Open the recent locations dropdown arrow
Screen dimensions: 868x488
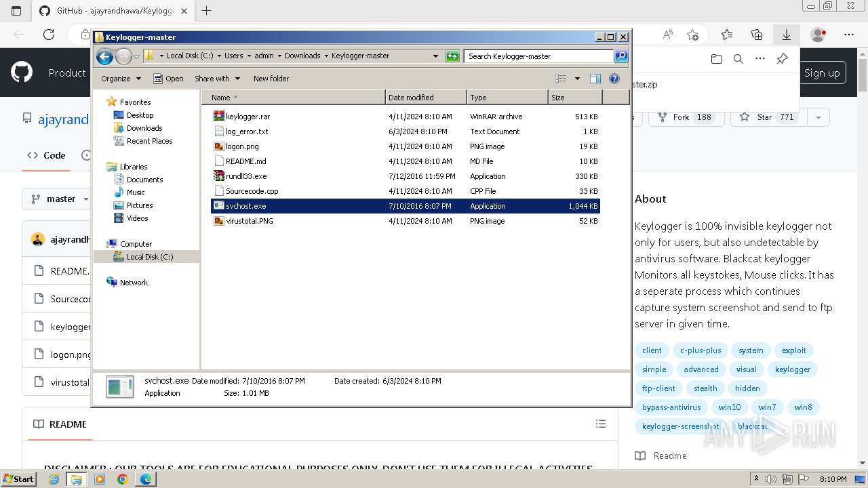click(x=136, y=56)
